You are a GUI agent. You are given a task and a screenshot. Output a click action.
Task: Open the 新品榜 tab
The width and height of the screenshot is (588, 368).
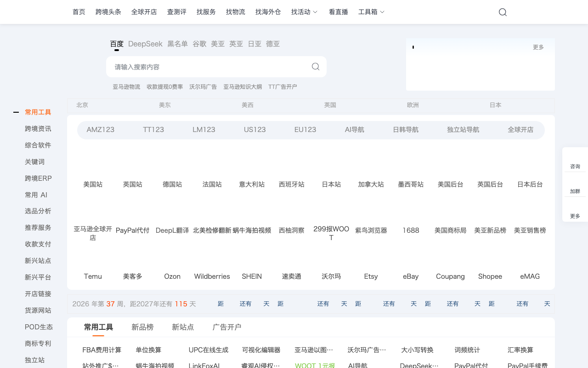pos(142,327)
